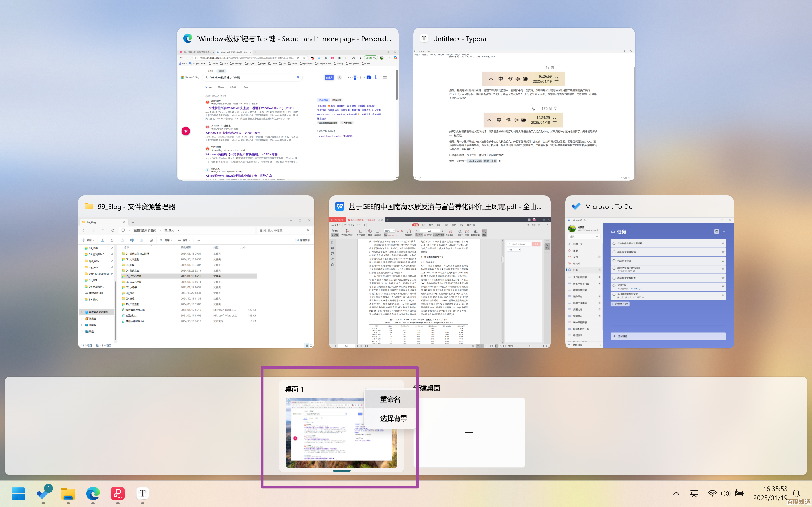Open the zoom percentage dropdown in 金山PDF
This screenshot has height=507, width=812.
pyautogui.click(x=394, y=231)
